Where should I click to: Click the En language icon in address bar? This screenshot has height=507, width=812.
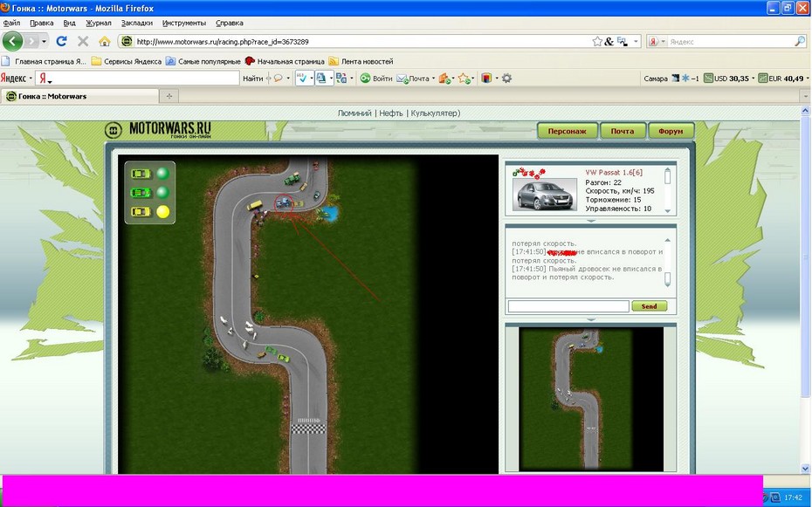622,41
